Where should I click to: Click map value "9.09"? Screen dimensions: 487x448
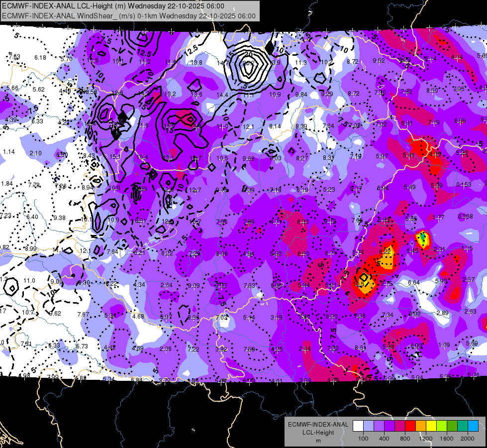[194, 285]
